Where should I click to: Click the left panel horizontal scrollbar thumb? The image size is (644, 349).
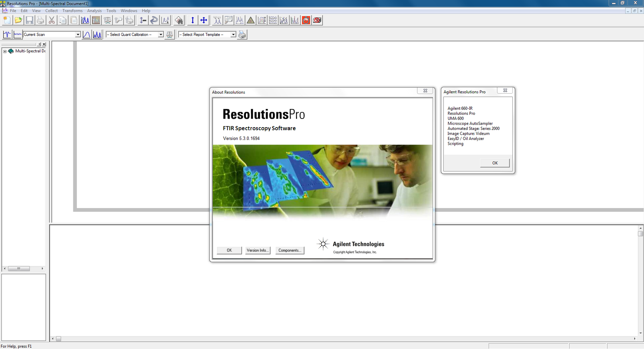[x=19, y=268]
